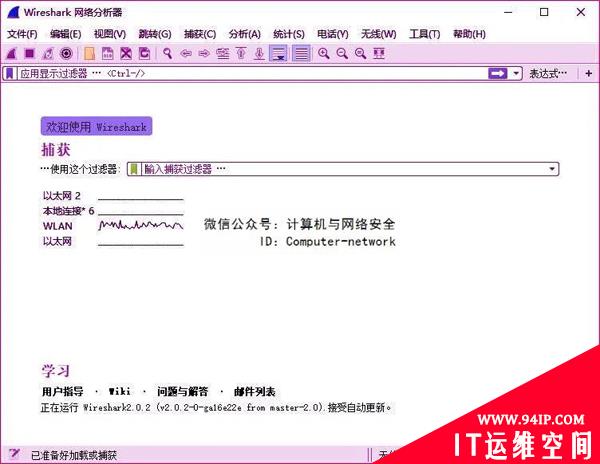This screenshot has width=600, height=464.
Task: Apply display filter arrow button
Action: click(x=498, y=73)
